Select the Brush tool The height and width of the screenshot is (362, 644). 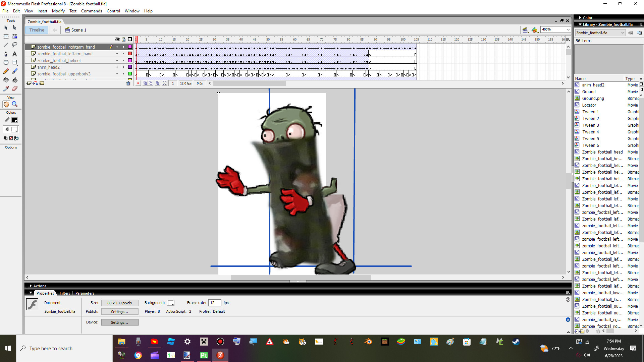coord(14,71)
